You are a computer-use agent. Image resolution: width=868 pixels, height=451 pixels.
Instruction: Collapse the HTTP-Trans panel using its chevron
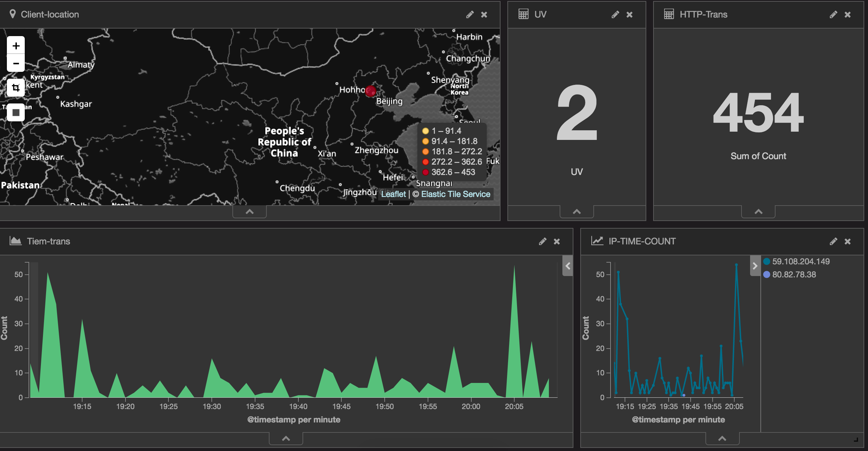click(x=758, y=212)
